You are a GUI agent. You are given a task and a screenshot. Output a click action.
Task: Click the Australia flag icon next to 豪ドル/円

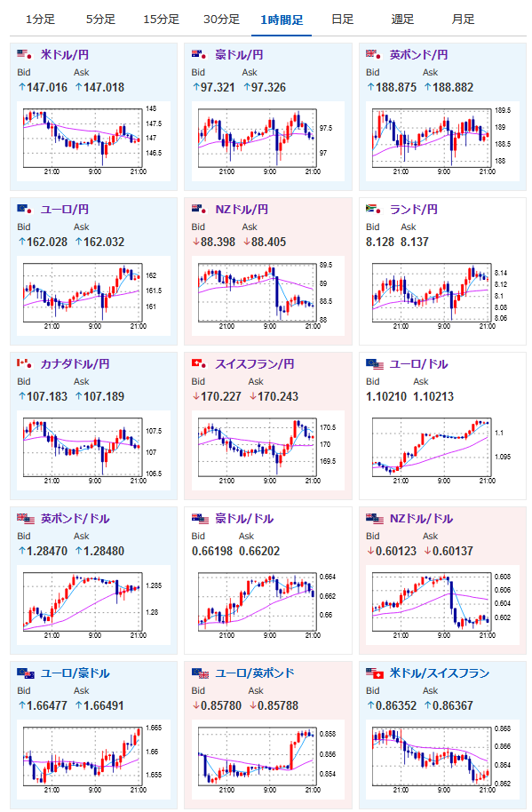pyautogui.click(x=199, y=54)
